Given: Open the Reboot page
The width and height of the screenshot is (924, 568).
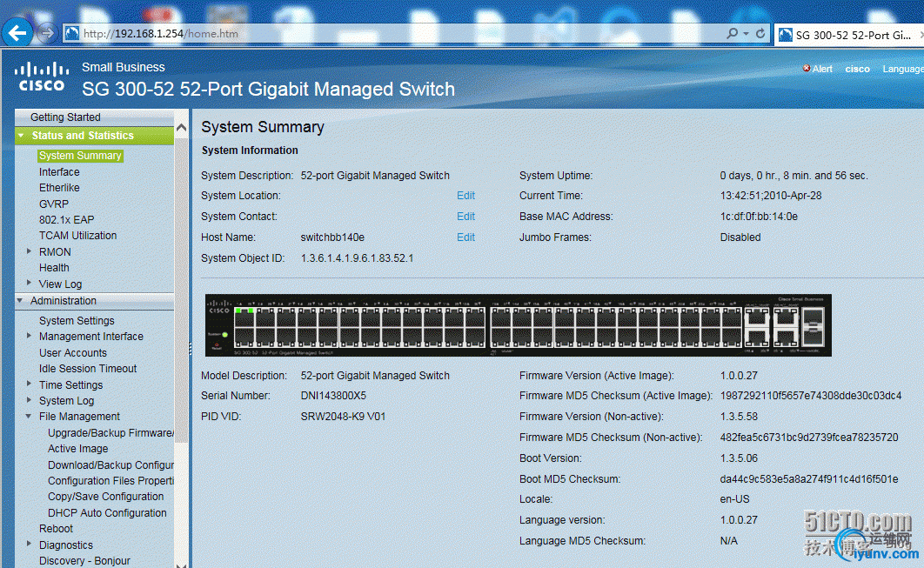Looking at the screenshot, I should (56, 529).
